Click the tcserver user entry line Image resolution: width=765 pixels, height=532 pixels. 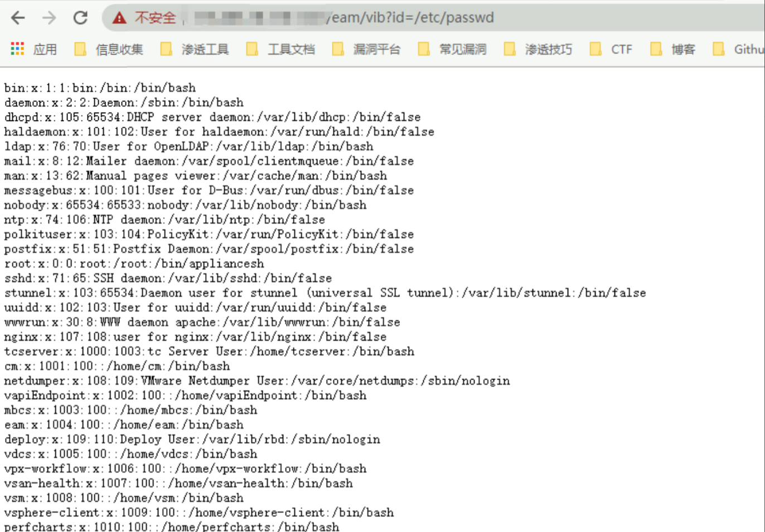coord(209,351)
